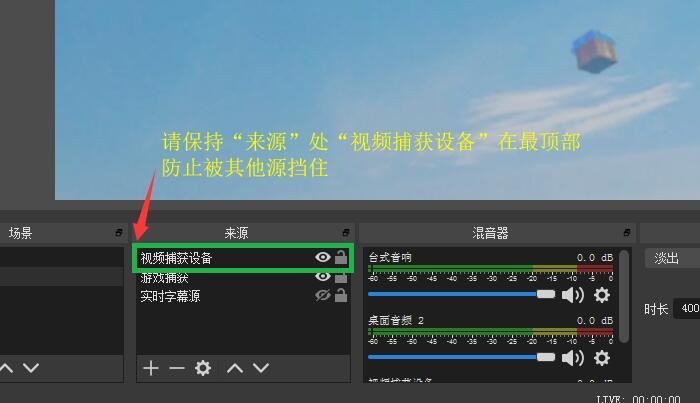This screenshot has width=700, height=403.
Task: Add a new source with plus icon
Action: click(x=151, y=368)
